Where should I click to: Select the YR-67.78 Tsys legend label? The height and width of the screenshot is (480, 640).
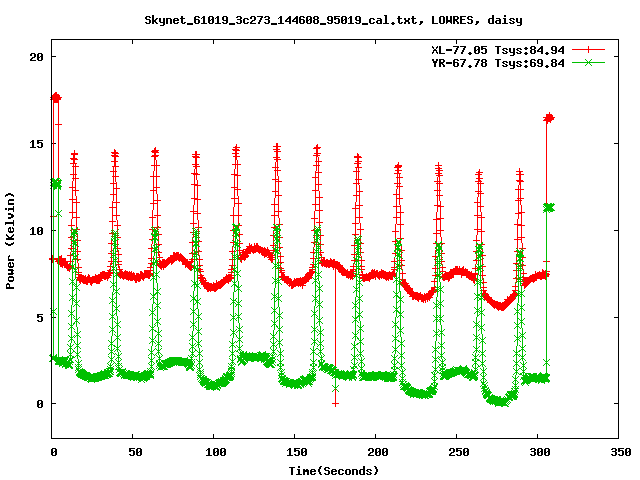(496, 63)
